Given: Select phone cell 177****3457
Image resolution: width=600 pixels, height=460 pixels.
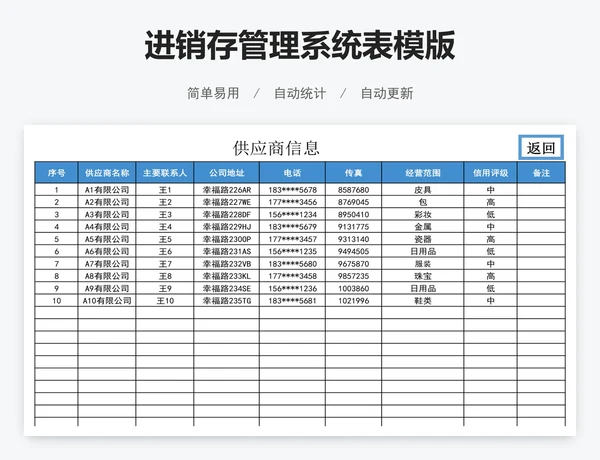Looking at the screenshot, I should click(x=292, y=239).
